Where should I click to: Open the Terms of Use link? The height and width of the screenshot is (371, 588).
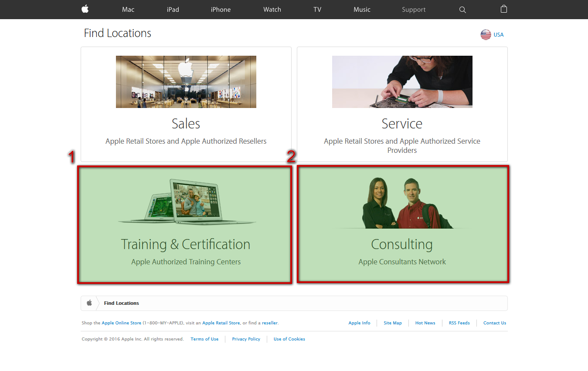click(x=204, y=339)
